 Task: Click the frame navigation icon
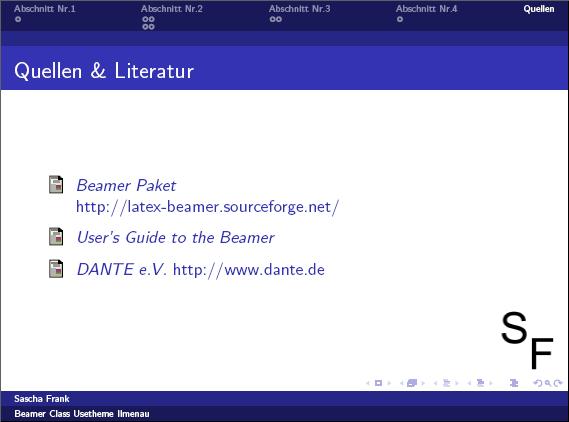[412, 383]
